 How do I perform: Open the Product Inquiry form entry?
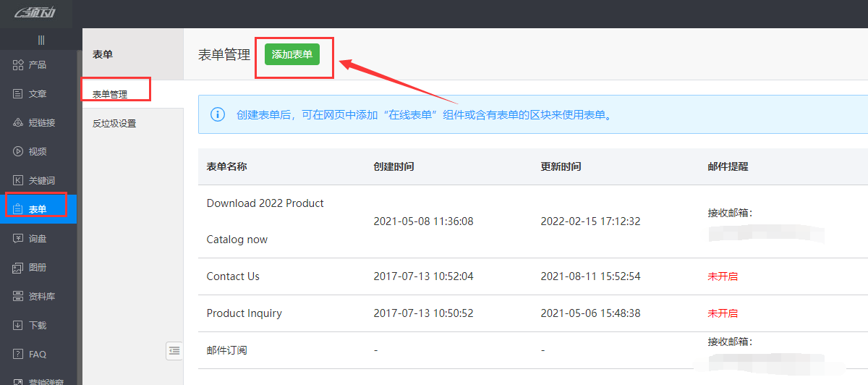pos(244,313)
